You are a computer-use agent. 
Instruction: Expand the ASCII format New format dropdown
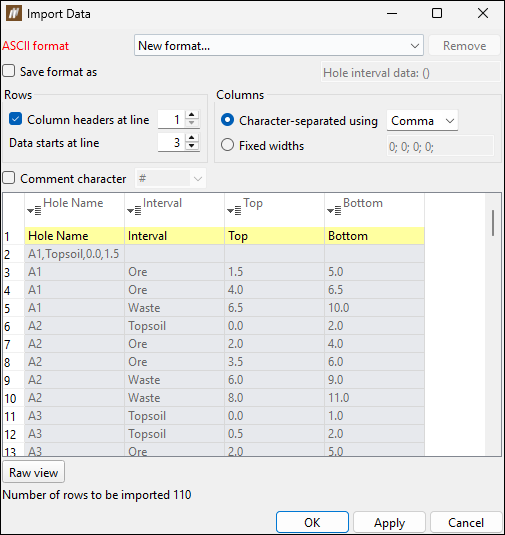point(279,45)
